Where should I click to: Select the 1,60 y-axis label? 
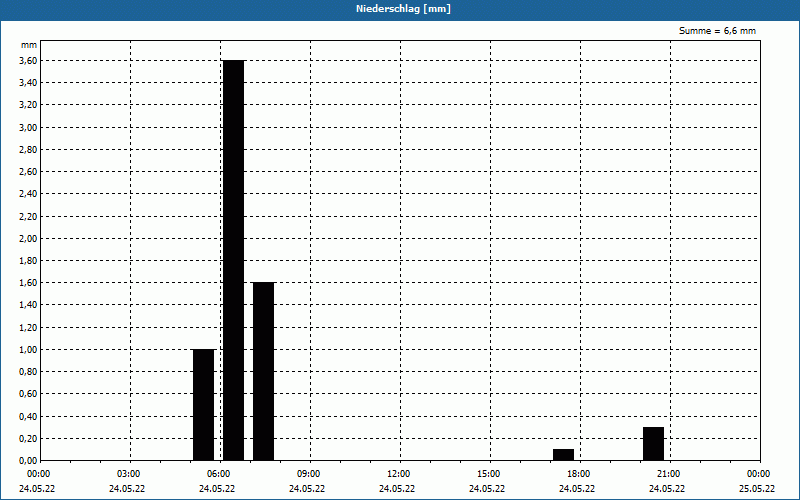point(28,283)
